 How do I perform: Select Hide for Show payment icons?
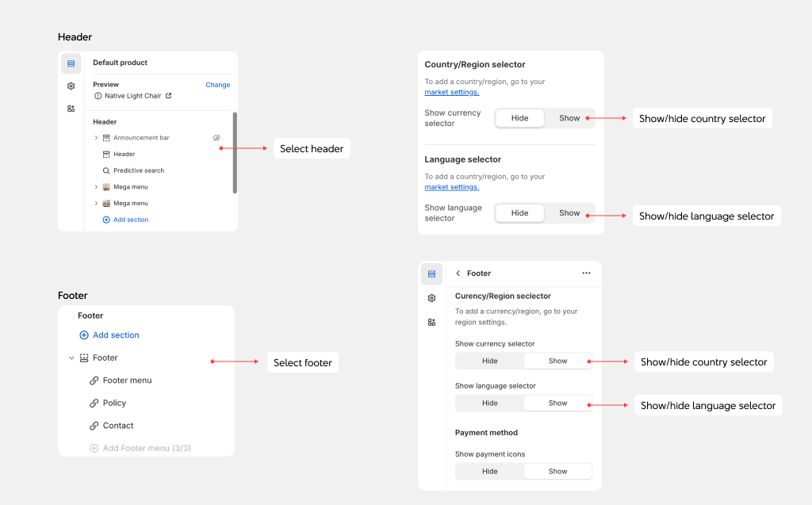point(490,471)
